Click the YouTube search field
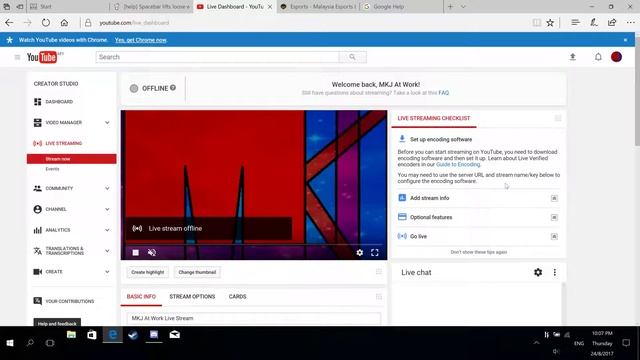This screenshot has width=640, height=360. [217, 57]
